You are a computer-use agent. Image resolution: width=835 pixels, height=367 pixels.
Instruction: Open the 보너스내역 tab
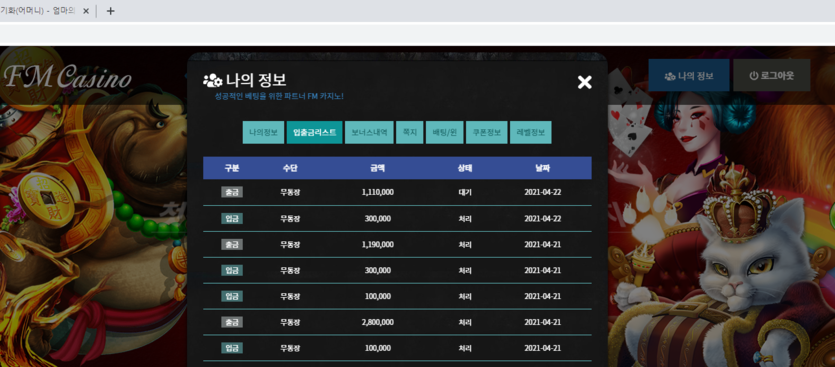[369, 132]
